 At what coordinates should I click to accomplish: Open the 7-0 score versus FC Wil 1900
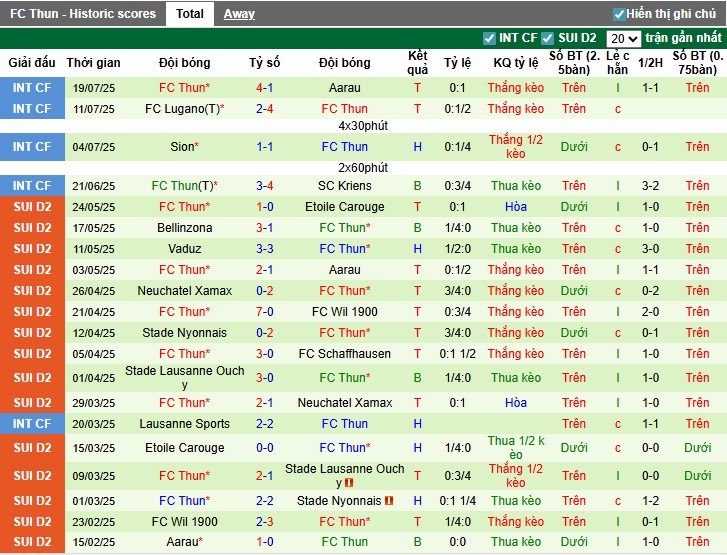coord(264,312)
